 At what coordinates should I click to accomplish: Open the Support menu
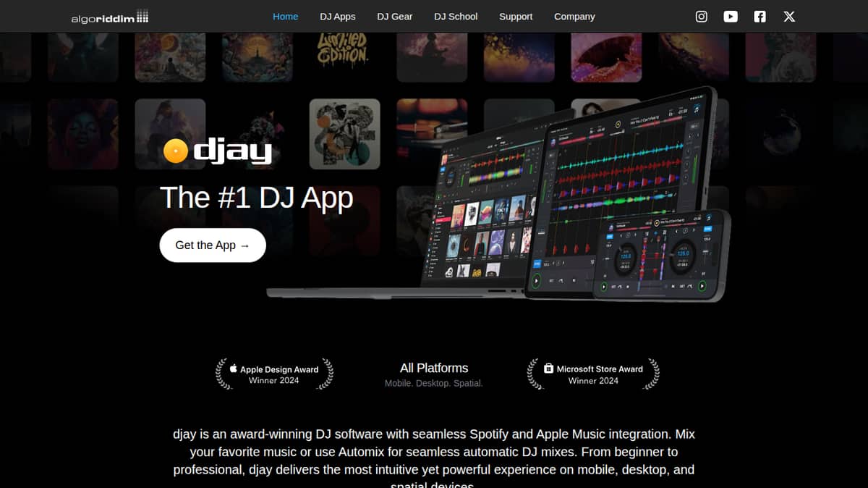516,16
